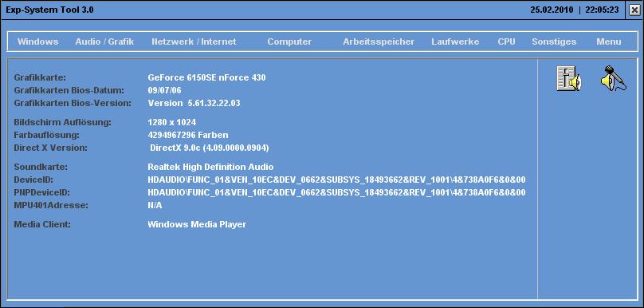Open the Sonstiges menu item
Viewport: 644px width, 308px height.
click(x=554, y=41)
